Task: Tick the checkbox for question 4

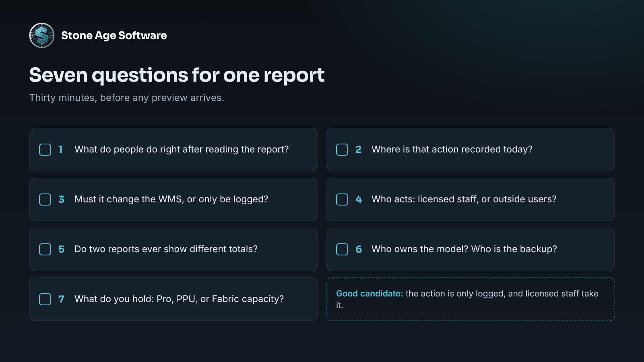Action: [342, 200]
